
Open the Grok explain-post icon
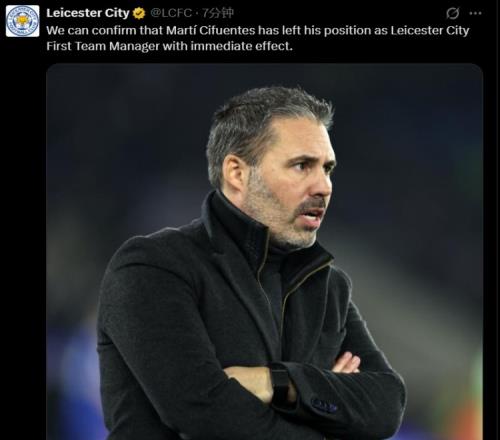(452, 13)
